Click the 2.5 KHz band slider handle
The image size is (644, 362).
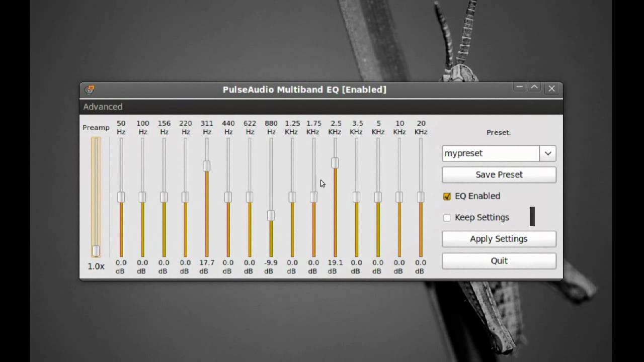[x=335, y=163]
